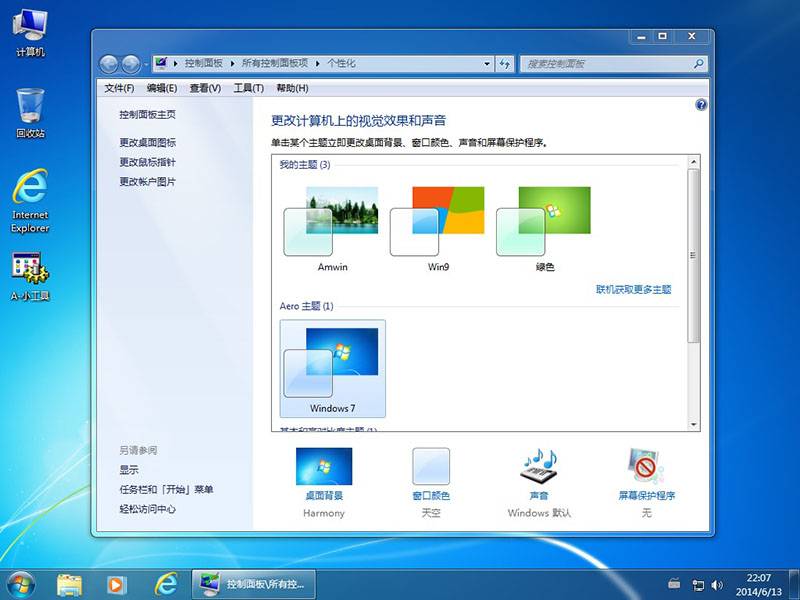Open the 显示 link under 另请参阅
The height and width of the screenshot is (600, 800).
pos(129,470)
